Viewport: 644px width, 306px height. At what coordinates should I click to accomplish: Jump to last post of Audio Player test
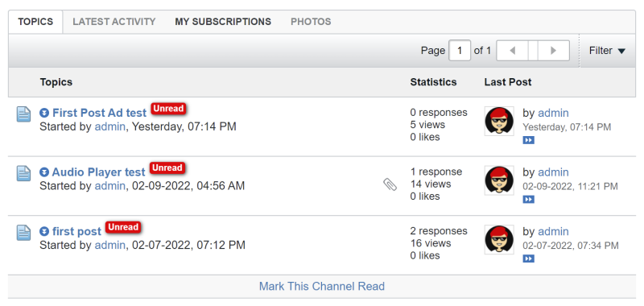[529, 200]
